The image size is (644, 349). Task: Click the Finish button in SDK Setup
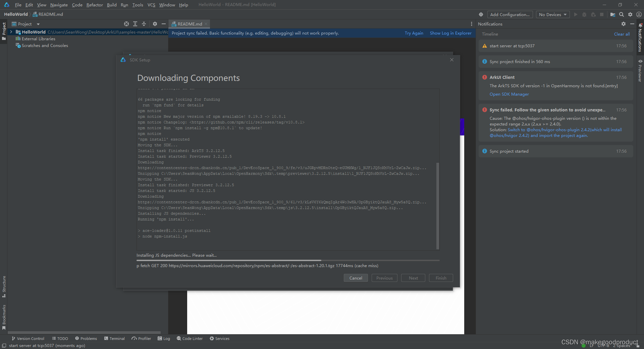click(441, 278)
